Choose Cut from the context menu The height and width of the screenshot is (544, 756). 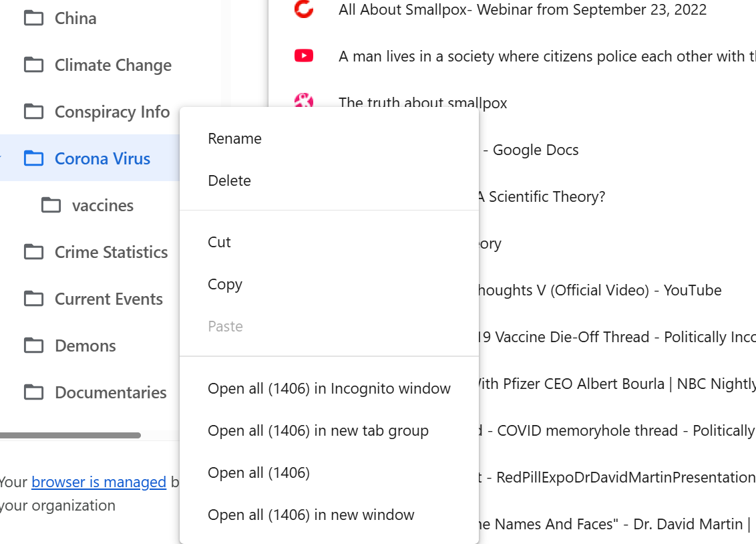coord(329,242)
